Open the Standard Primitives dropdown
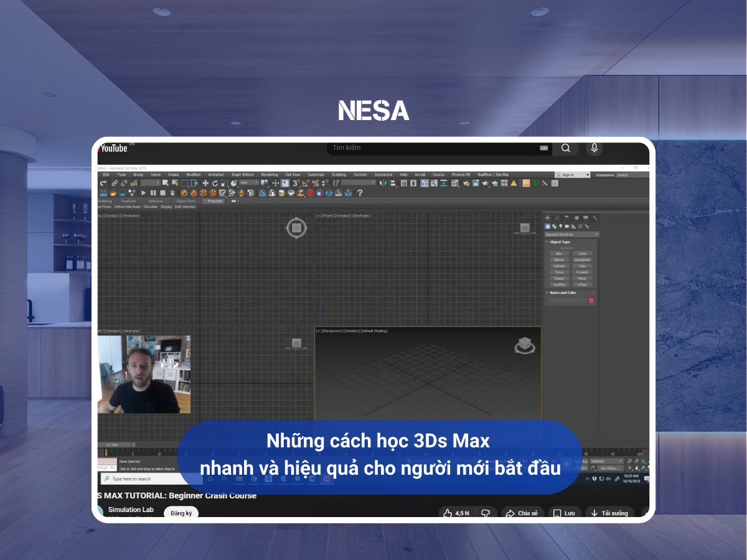Viewport: 747px width, 560px height. (571, 235)
